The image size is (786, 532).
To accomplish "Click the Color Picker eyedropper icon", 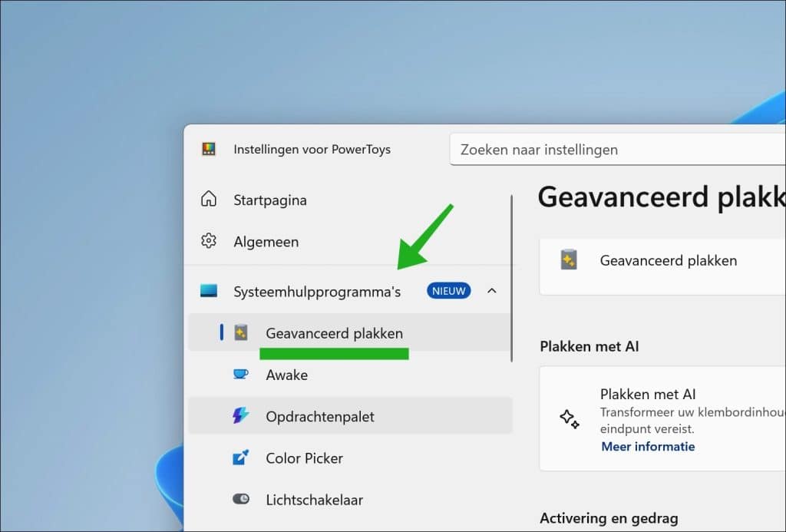I will (240, 457).
